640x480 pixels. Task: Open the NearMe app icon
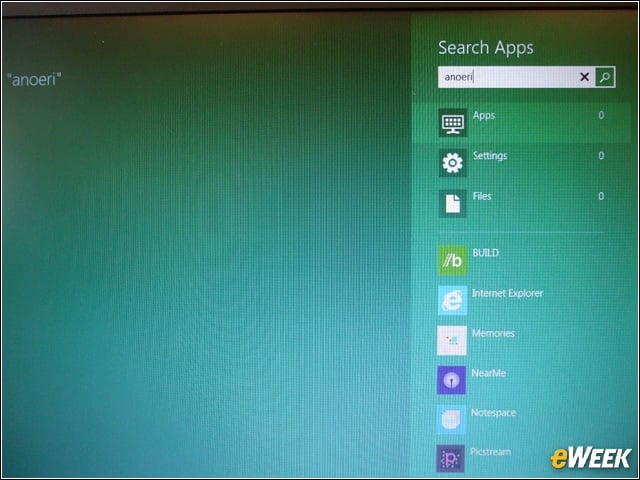451,380
